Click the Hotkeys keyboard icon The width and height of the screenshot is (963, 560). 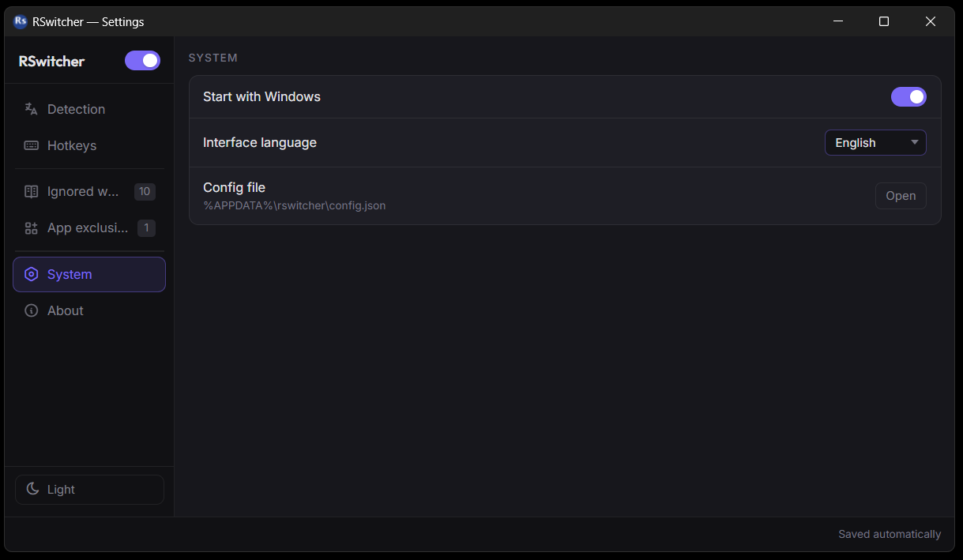(32, 145)
